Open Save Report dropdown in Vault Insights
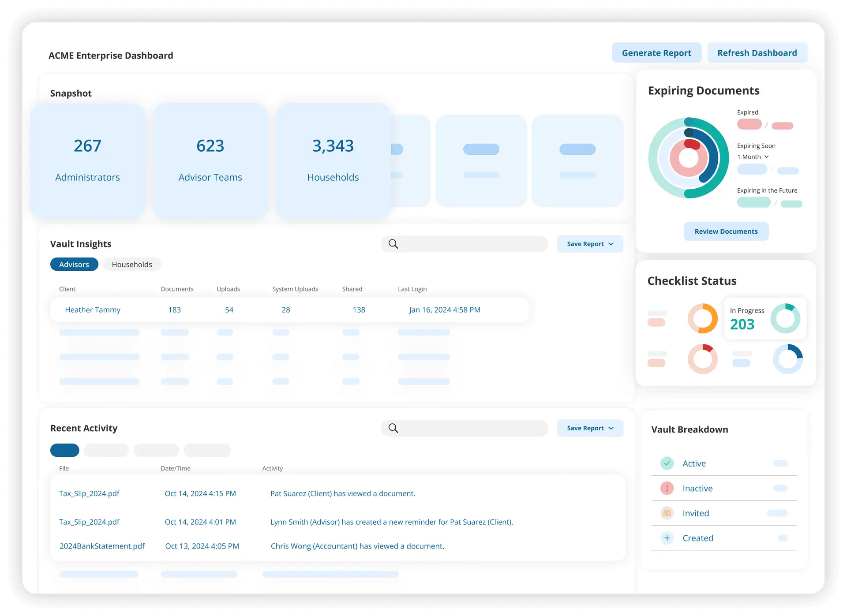Image resolution: width=847 pixels, height=616 pixels. click(590, 244)
